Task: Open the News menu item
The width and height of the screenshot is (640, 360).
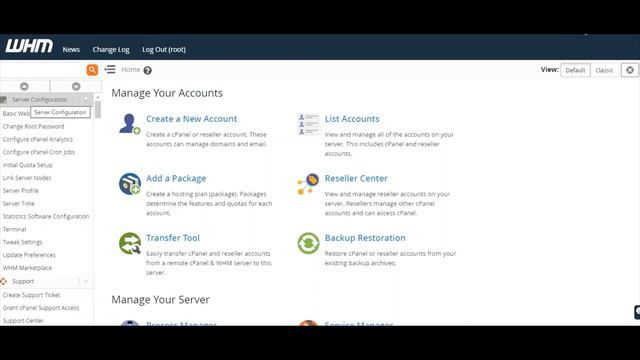Action: tap(71, 49)
